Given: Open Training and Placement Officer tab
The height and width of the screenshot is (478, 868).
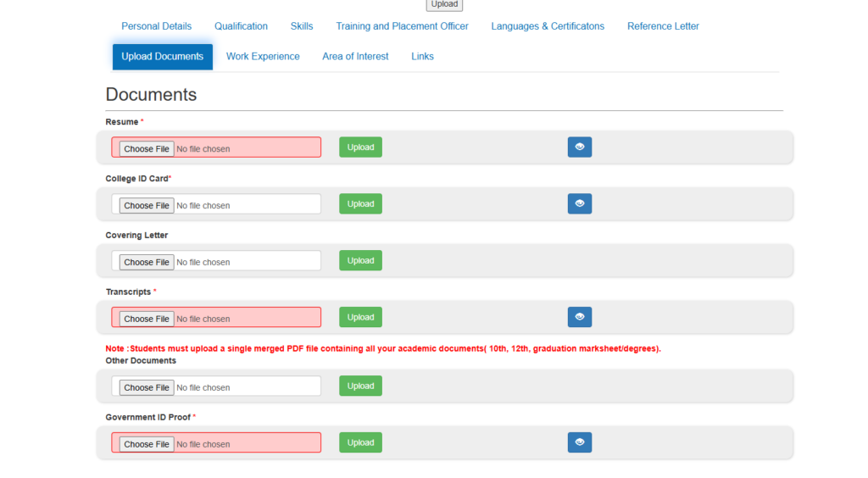Looking at the screenshot, I should [402, 26].
